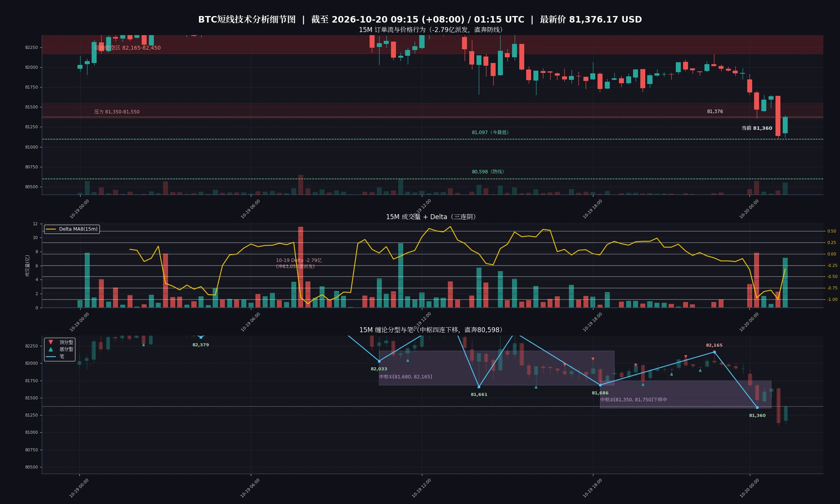Click the 80,598 defense line label
The height and width of the screenshot is (504, 840).
point(488,172)
